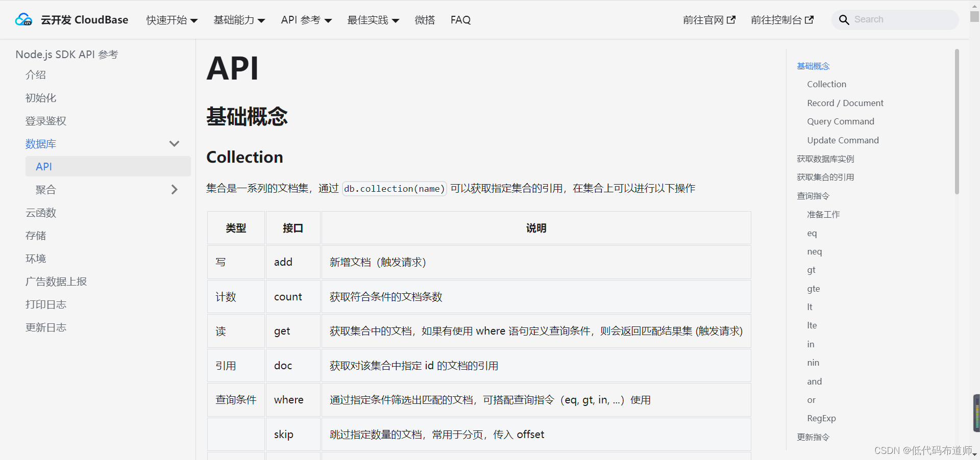Jump to Collection in table of contents
The height and width of the screenshot is (460, 980).
coord(826,84)
